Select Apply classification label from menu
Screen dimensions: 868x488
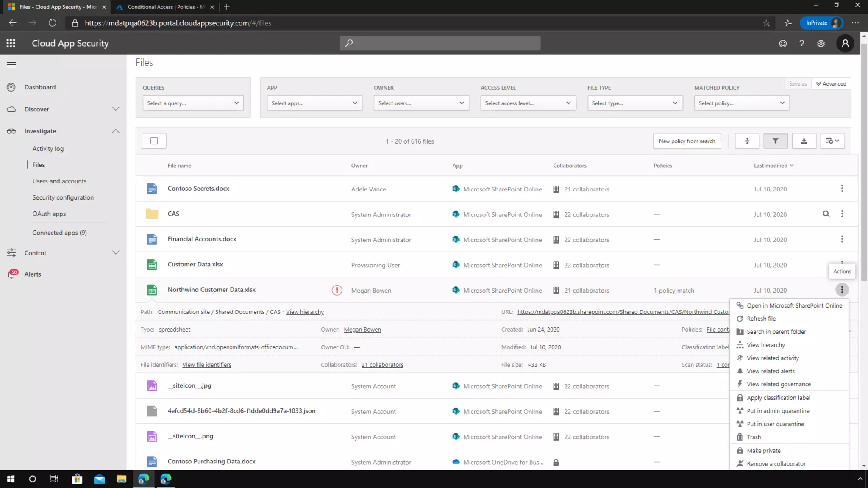point(778,398)
